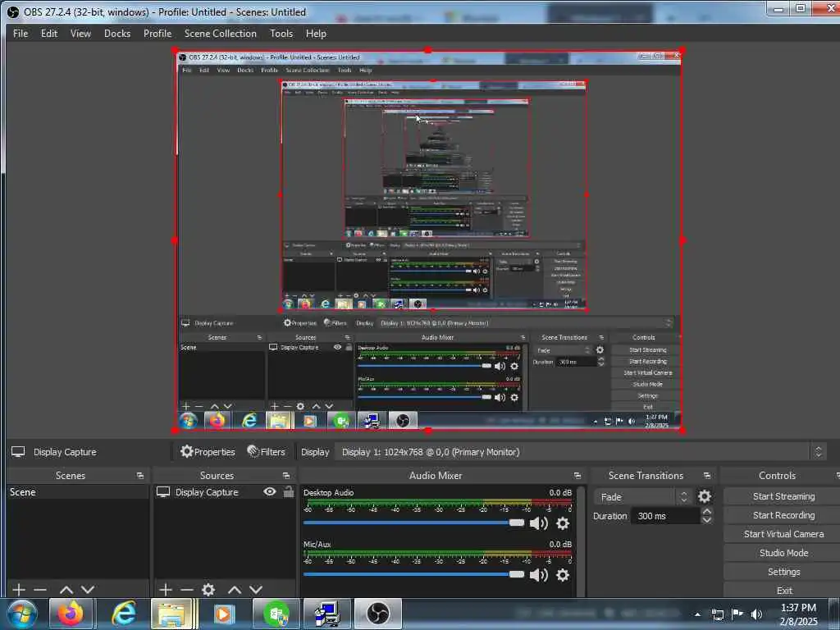
Task: Open the View menu
Action: [80, 33]
